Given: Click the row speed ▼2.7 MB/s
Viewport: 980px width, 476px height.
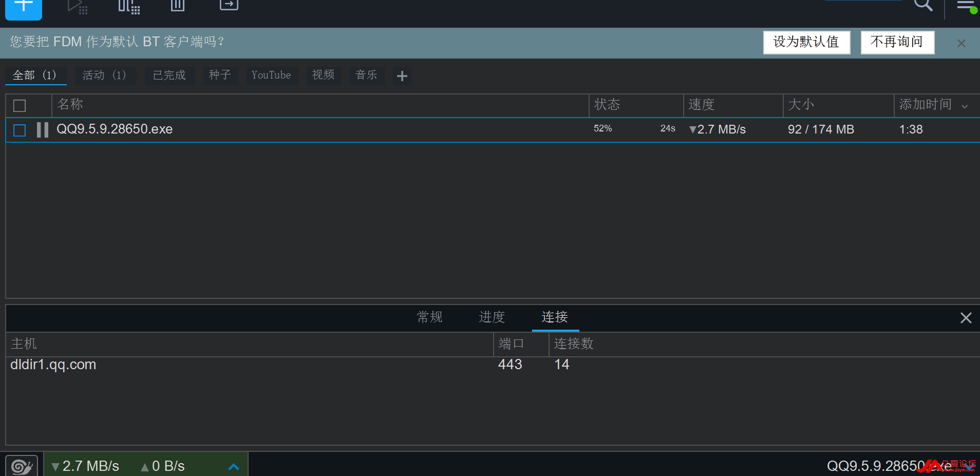Looking at the screenshot, I should [x=718, y=129].
